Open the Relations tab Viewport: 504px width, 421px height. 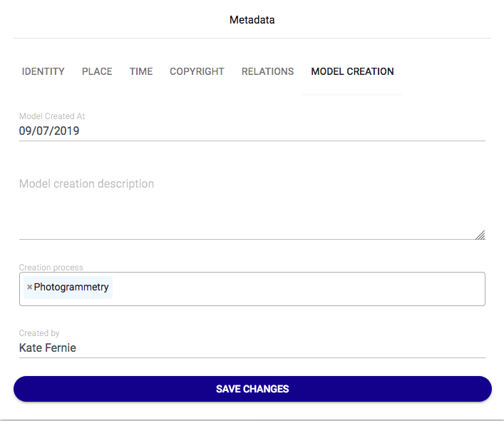coord(267,71)
